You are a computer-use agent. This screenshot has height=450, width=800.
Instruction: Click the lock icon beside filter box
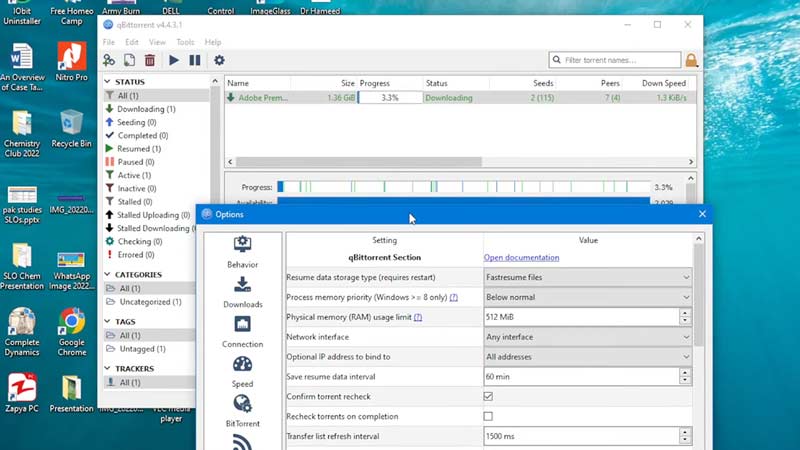click(691, 60)
